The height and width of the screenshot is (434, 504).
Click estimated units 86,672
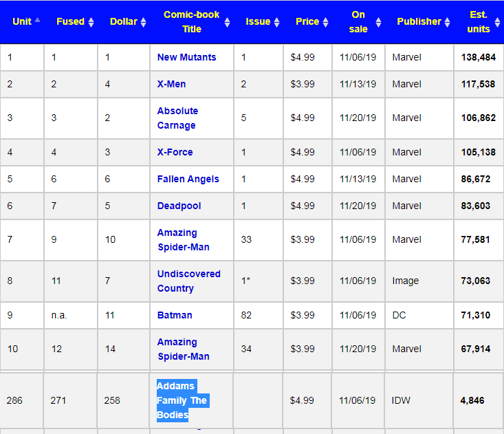476,179
